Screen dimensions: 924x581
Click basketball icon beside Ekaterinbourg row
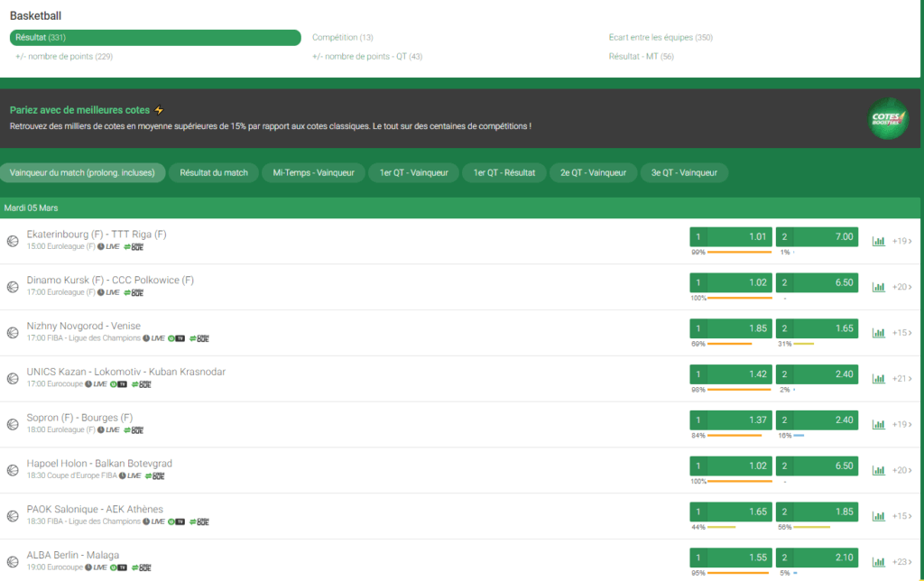pos(13,241)
